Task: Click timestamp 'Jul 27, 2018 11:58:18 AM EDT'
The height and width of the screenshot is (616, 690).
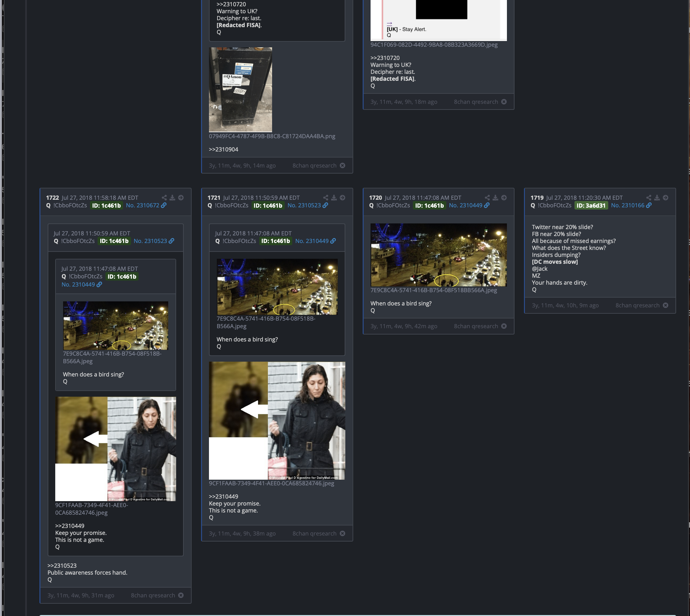Action: pos(100,198)
